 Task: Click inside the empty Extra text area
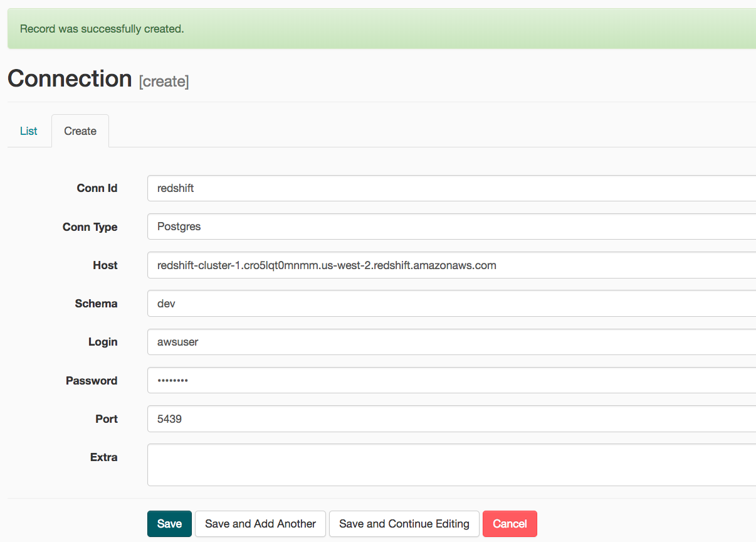451,465
